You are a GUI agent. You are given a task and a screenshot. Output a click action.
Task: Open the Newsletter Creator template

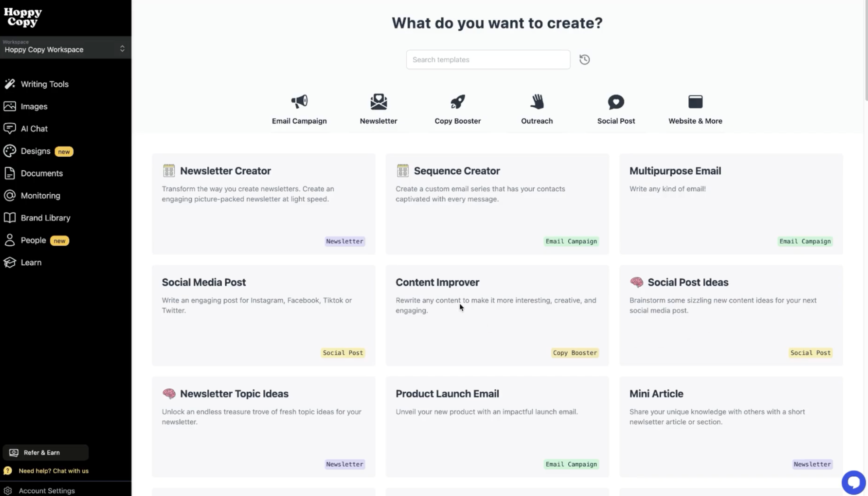263,204
